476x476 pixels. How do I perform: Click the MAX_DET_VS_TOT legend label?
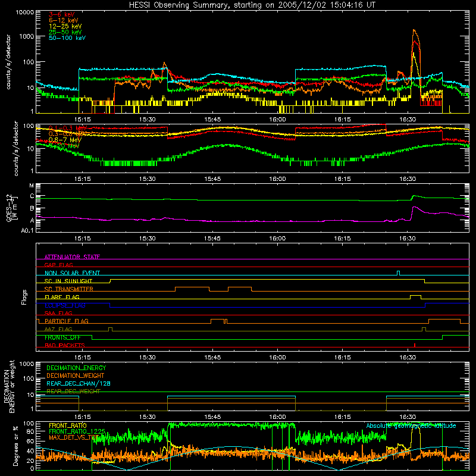tap(75, 437)
